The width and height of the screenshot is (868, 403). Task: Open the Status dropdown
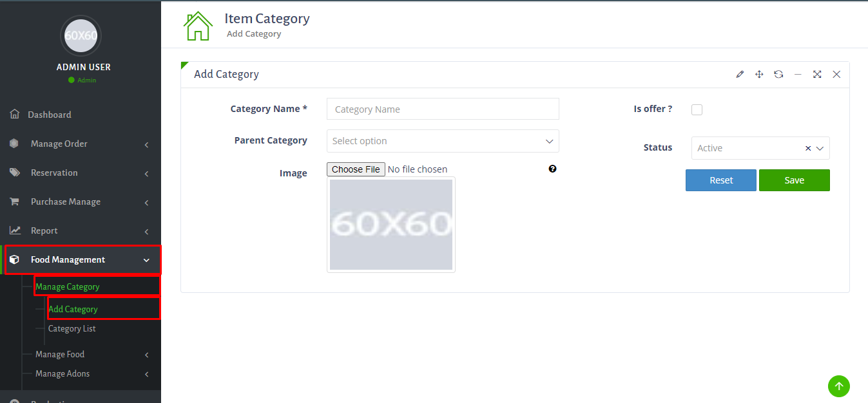760,148
